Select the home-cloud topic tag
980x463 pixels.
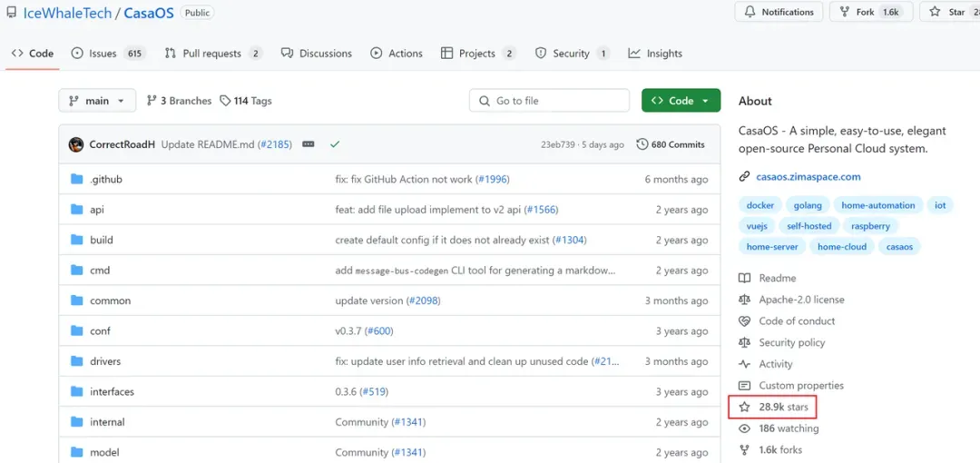tap(842, 247)
